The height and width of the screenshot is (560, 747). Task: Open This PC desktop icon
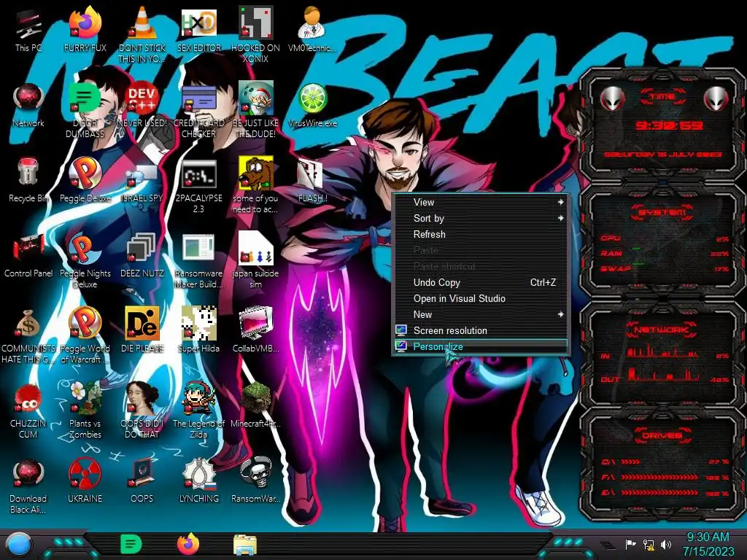tap(28, 29)
